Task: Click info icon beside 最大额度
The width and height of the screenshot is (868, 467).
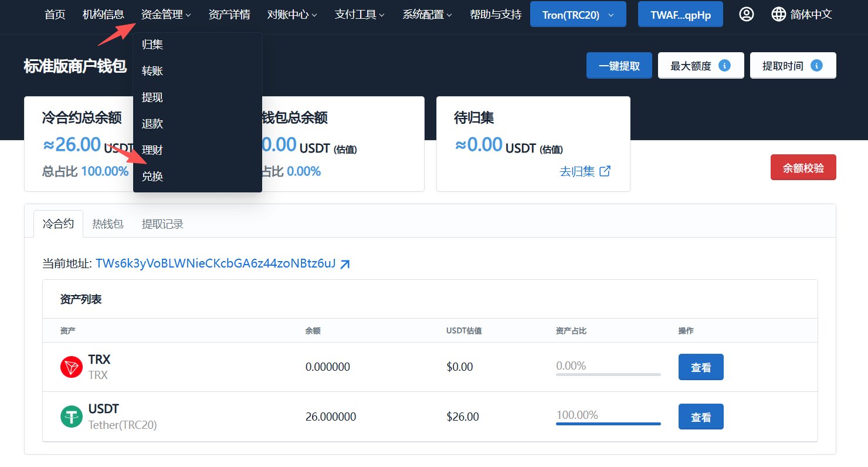Action: tap(724, 66)
